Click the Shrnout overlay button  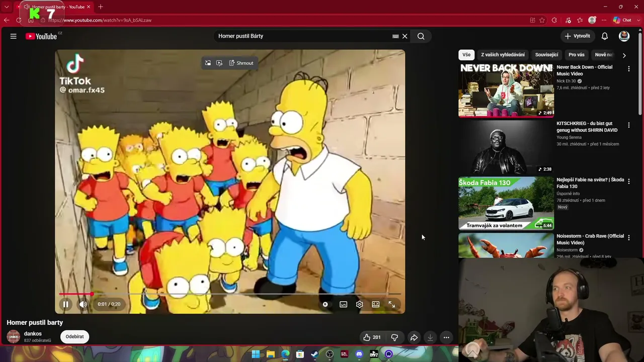pos(241,63)
